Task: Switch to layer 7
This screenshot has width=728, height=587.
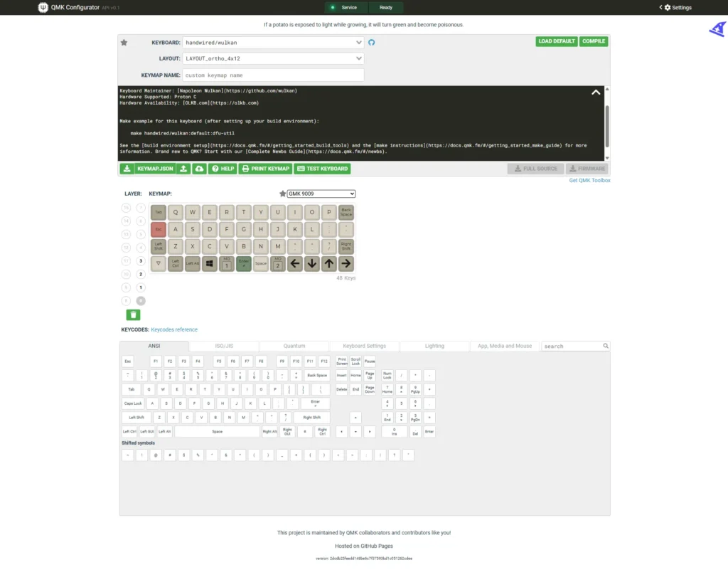Action: coord(141,208)
